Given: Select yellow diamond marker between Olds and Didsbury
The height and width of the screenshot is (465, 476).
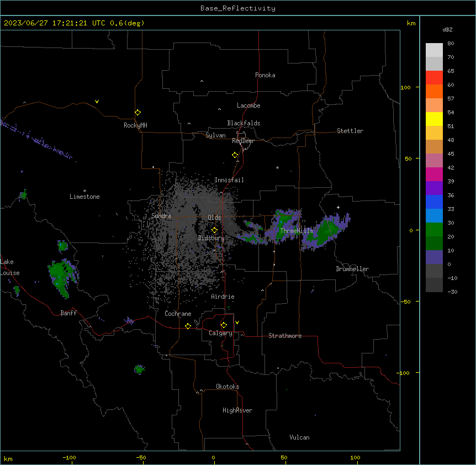Looking at the screenshot, I should pos(214,230).
